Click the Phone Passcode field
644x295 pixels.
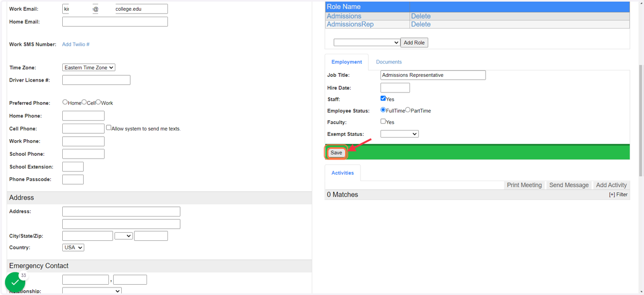(73, 179)
